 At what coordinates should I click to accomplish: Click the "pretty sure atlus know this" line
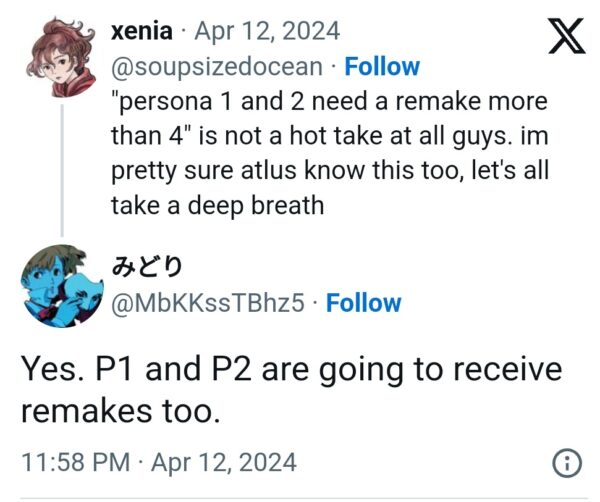coord(330,170)
